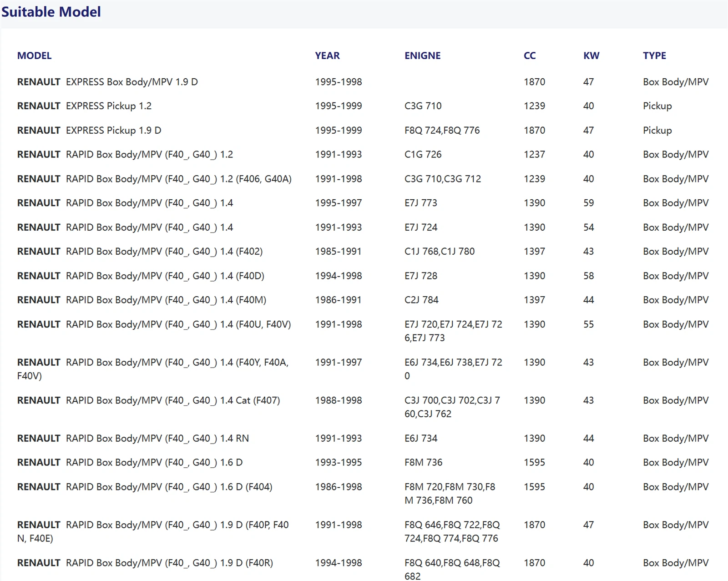This screenshot has height=581, width=728.
Task: Click the KW value 55
Action: point(588,324)
